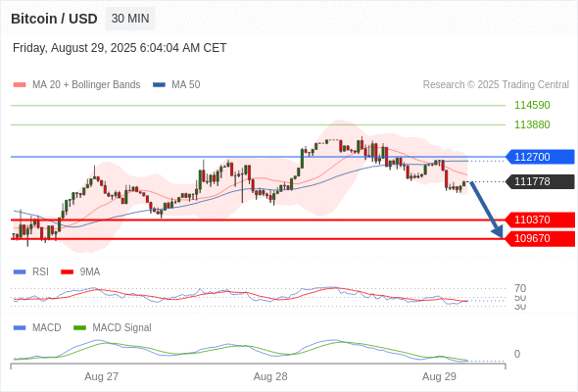This screenshot has height=392, width=578.
Task: Click the RSI legend label
Action: (x=40, y=272)
